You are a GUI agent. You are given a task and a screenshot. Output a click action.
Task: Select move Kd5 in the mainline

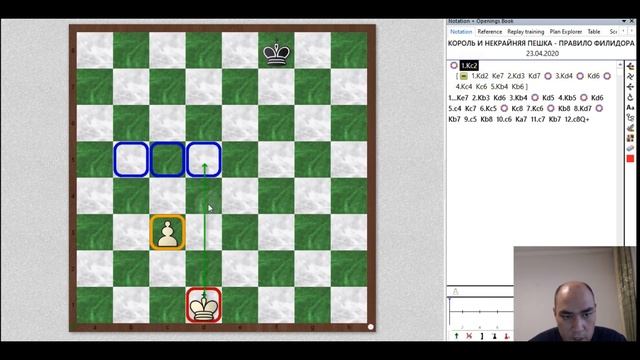coord(548,98)
